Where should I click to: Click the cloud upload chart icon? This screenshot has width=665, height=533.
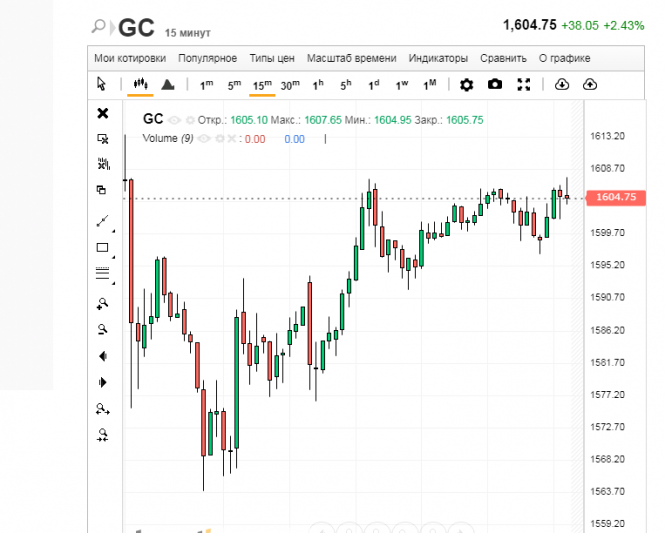pos(589,85)
